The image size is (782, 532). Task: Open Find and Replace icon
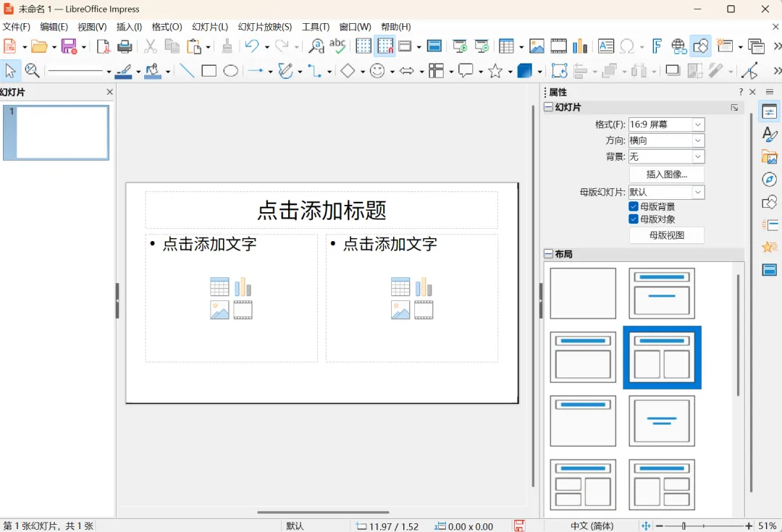316,46
